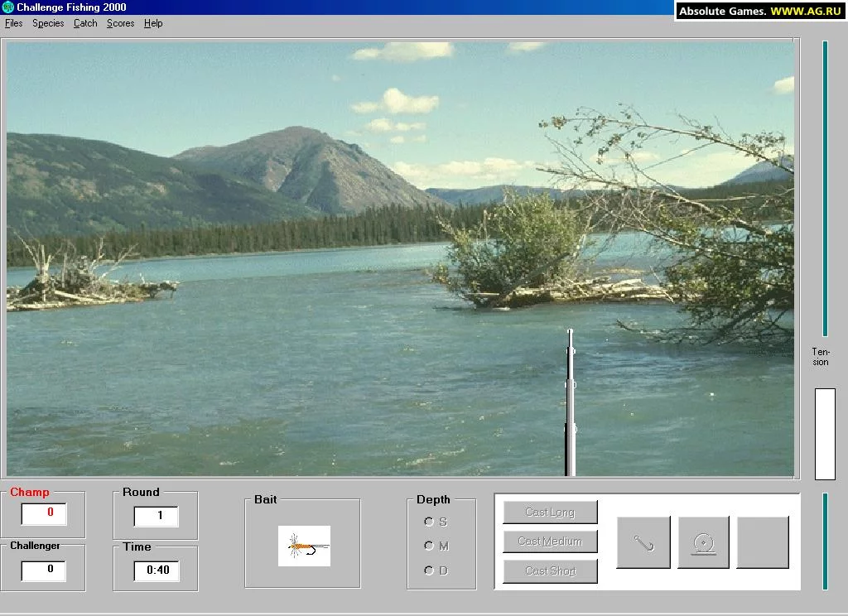848x616 pixels.
Task: Click the "Bait" group label
Action: coord(266,499)
